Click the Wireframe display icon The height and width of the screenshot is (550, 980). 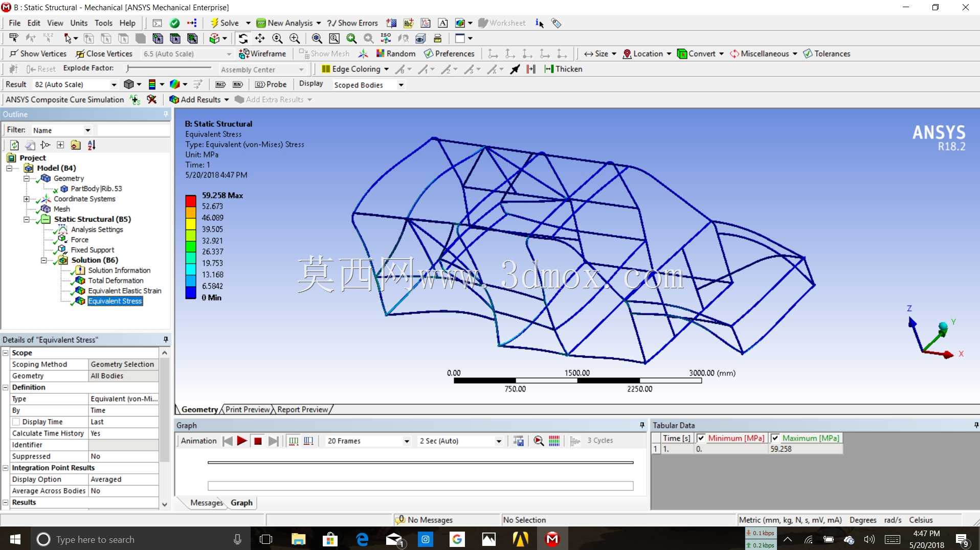click(244, 54)
